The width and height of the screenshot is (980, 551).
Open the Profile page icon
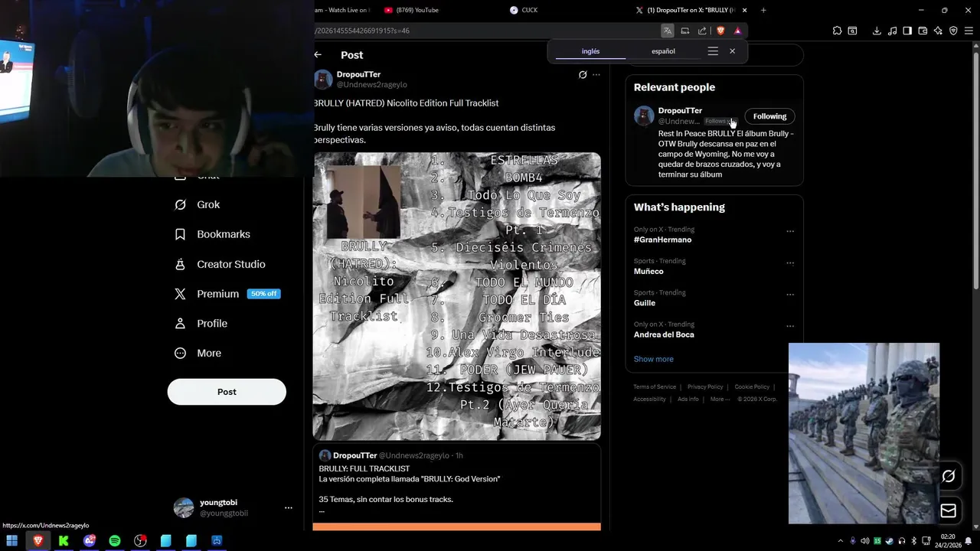180,324
